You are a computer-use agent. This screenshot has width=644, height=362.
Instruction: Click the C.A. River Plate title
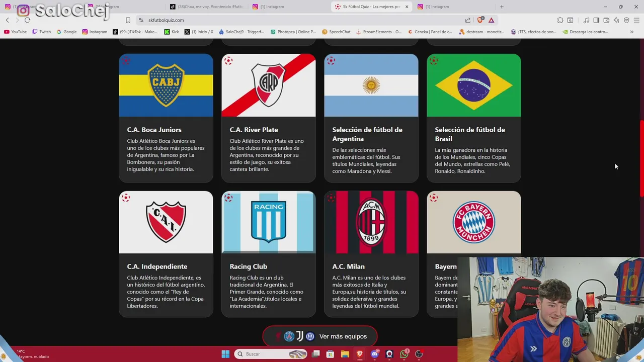tap(254, 130)
